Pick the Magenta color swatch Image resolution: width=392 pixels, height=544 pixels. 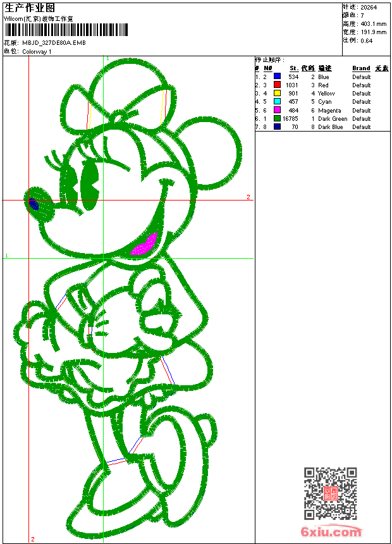277,110
